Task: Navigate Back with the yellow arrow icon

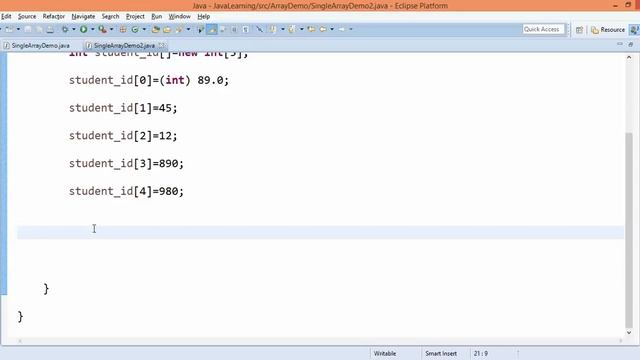Action: [323, 29]
